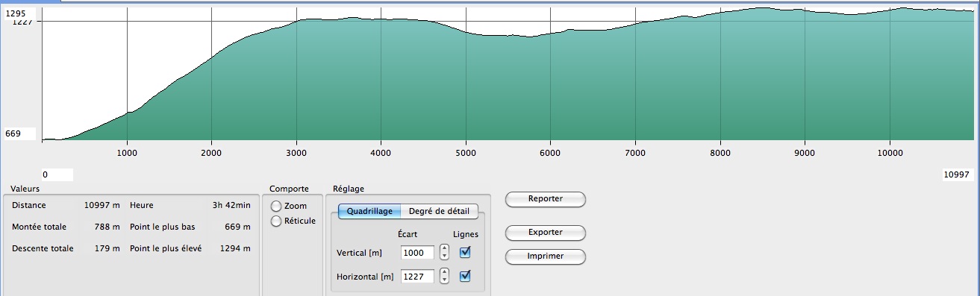Decrease Vertical spacing with down stepper arrow
The height and width of the screenshot is (296, 980).
pos(444,256)
